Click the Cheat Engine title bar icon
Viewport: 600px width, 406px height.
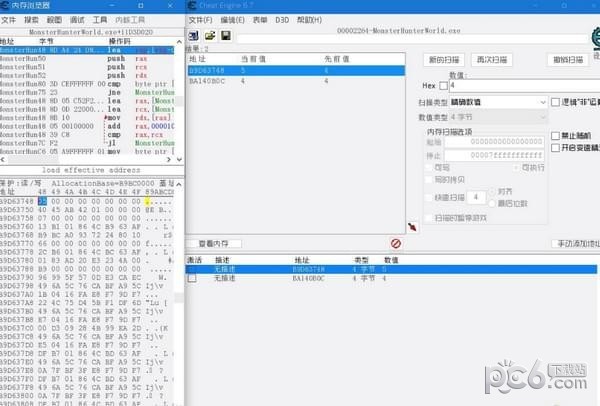(192, 5)
